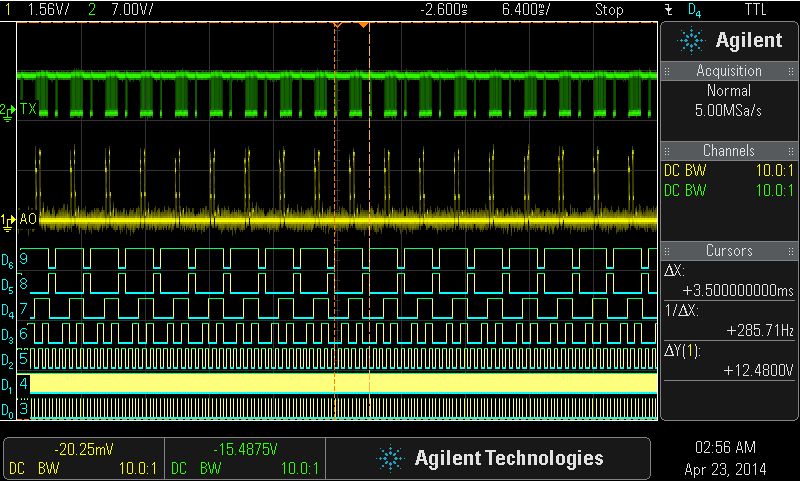This screenshot has height=481, width=800.
Task: Click the TTL trigger threshold label
Action: click(756, 9)
